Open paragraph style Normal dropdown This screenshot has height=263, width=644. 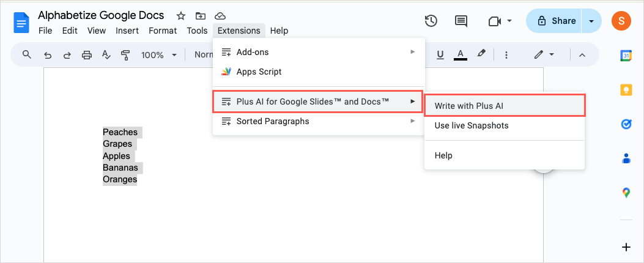click(203, 54)
